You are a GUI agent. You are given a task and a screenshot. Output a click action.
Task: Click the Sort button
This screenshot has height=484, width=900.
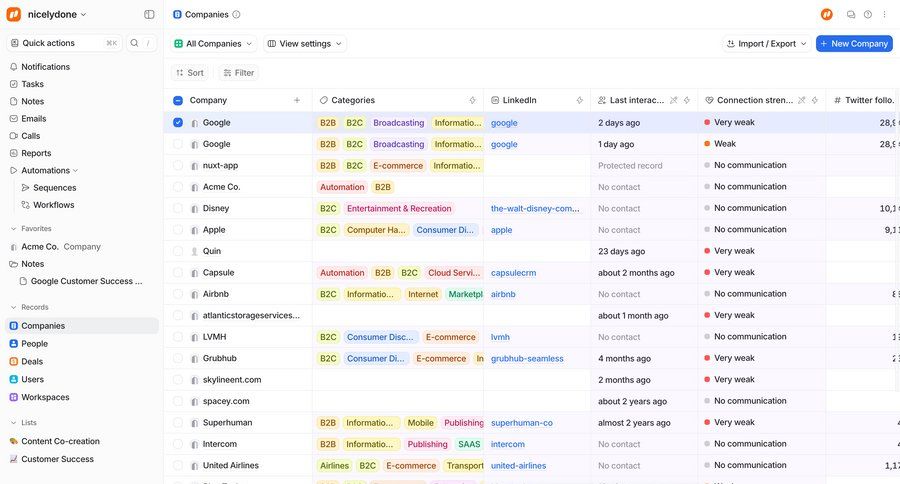tap(190, 73)
